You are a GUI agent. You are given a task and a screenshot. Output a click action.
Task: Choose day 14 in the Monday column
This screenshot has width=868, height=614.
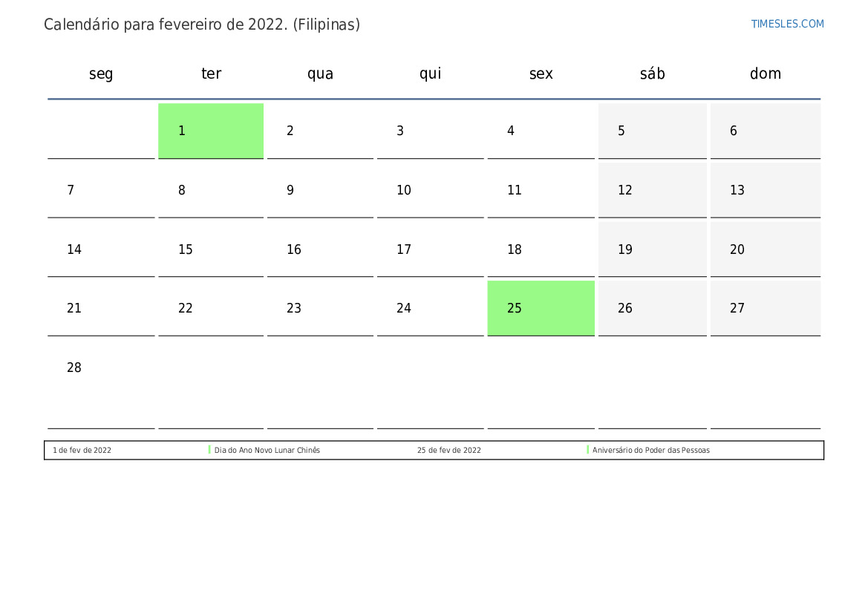[x=101, y=249]
